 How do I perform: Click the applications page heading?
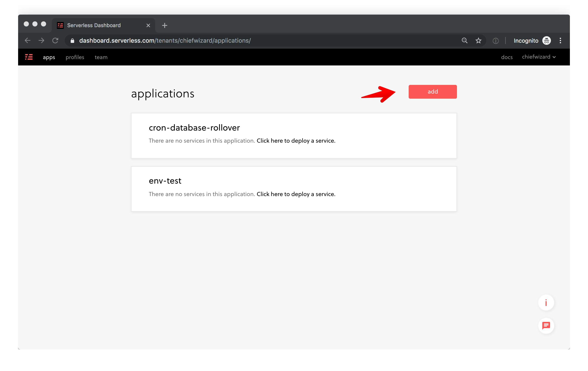click(163, 94)
